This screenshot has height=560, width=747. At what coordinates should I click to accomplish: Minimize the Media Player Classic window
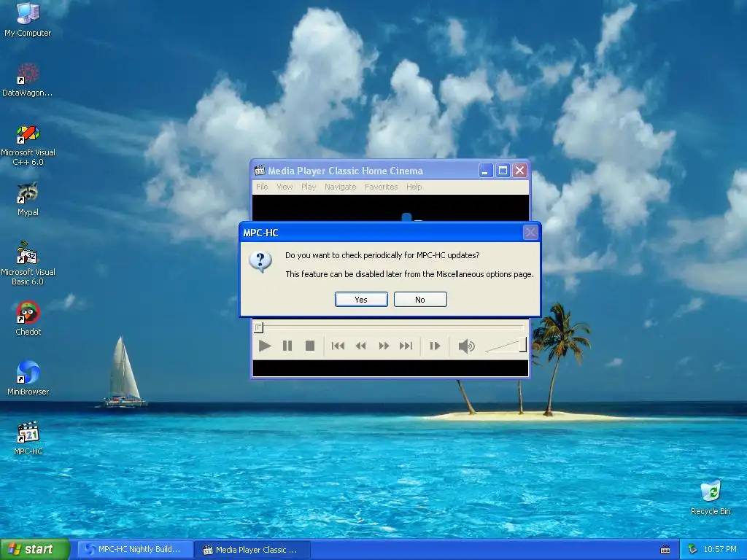tap(485, 171)
